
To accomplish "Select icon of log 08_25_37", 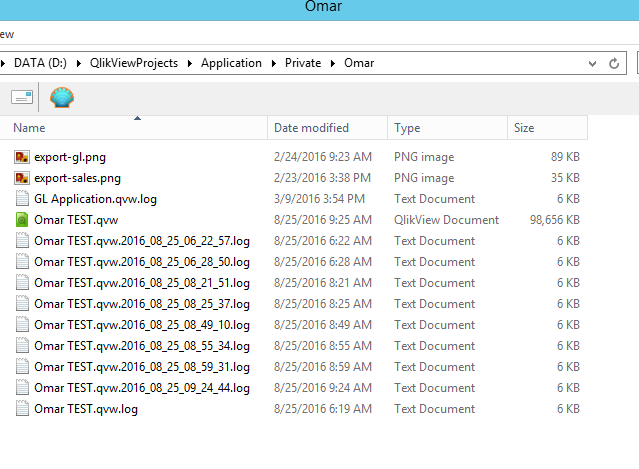I will 22,304.
